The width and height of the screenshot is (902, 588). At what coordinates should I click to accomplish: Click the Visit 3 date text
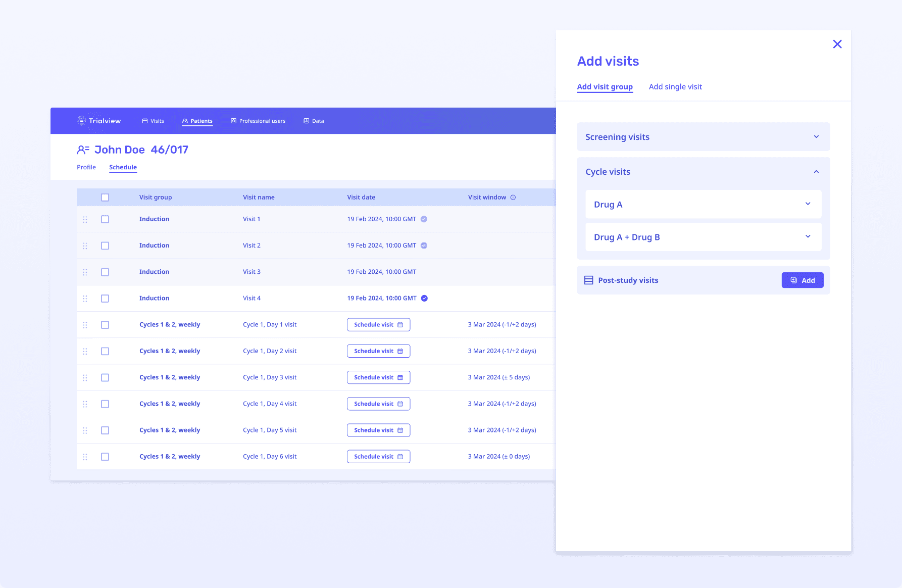(382, 272)
